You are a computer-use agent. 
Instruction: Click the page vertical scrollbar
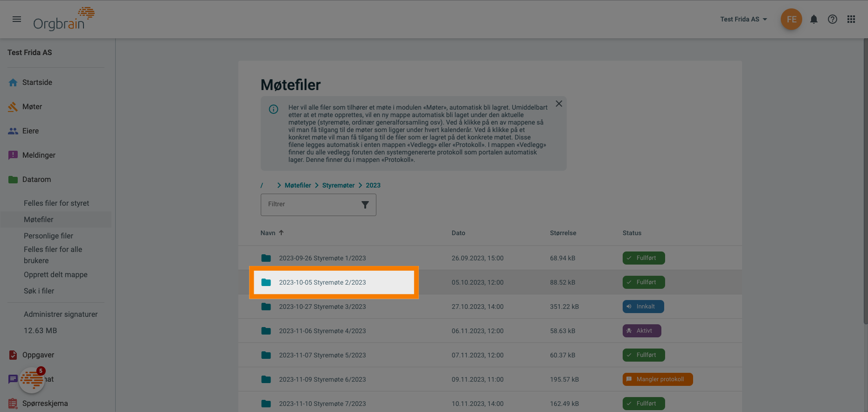point(866,182)
